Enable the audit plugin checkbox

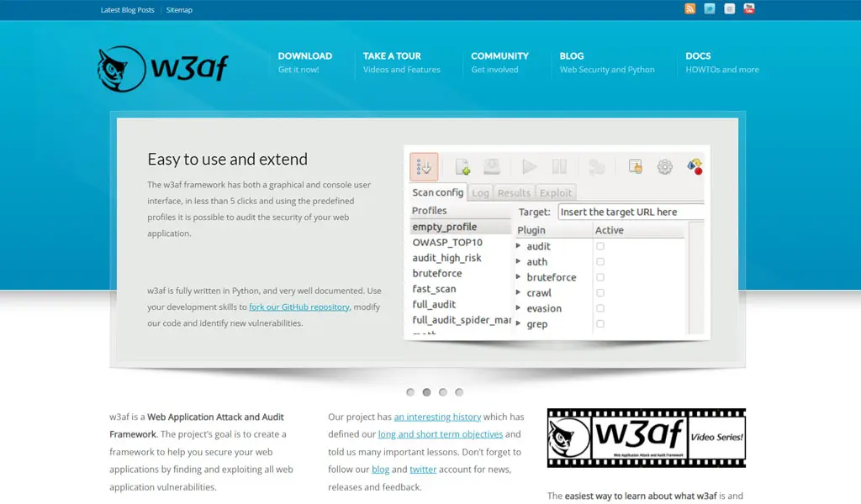coord(600,246)
